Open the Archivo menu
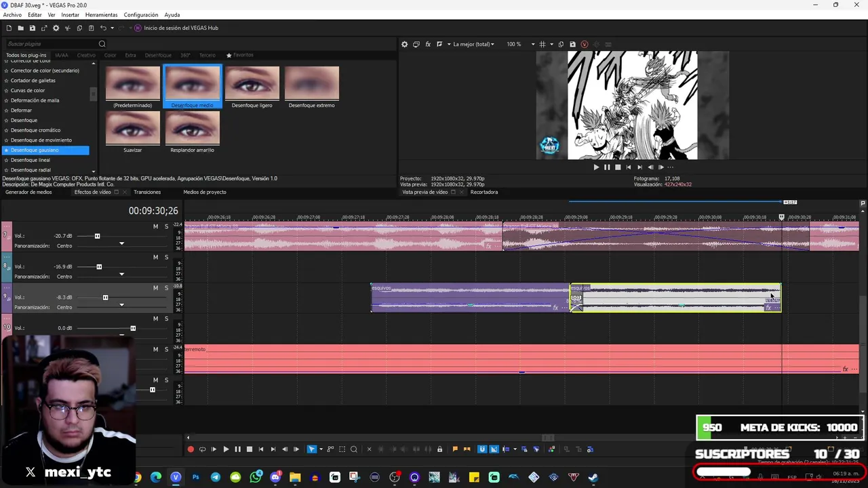868x488 pixels. (12, 14)
